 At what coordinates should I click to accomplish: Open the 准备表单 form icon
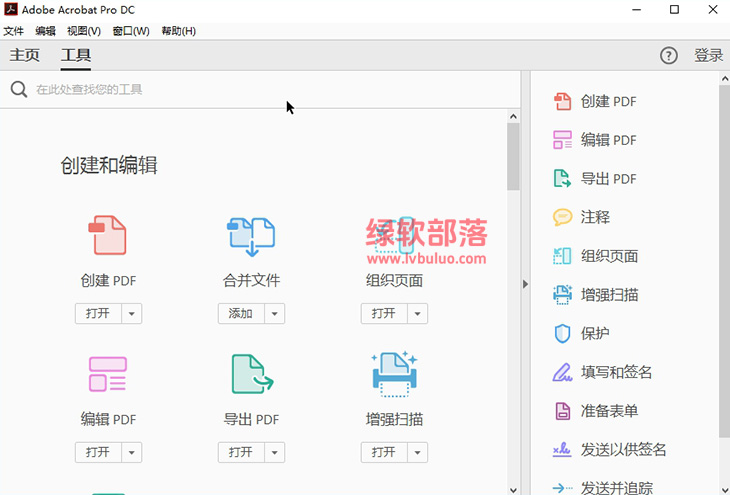click(562, 411)
